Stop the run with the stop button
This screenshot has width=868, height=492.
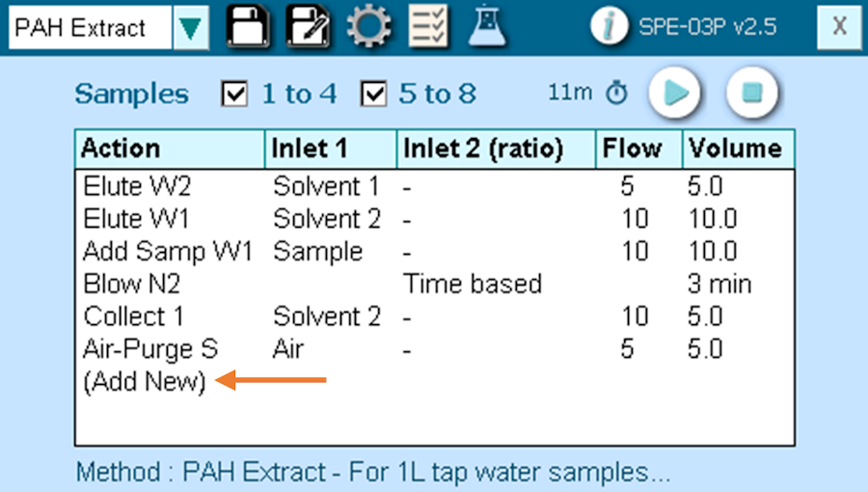tap(751, 93)
